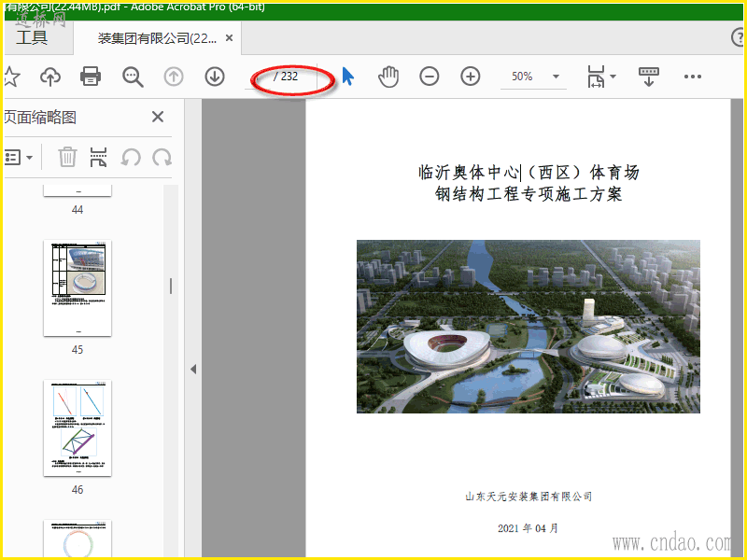This screenshot has width=747, height=560.
Task: Open the 50% zoom level dropdown
Action: (556, 77)
